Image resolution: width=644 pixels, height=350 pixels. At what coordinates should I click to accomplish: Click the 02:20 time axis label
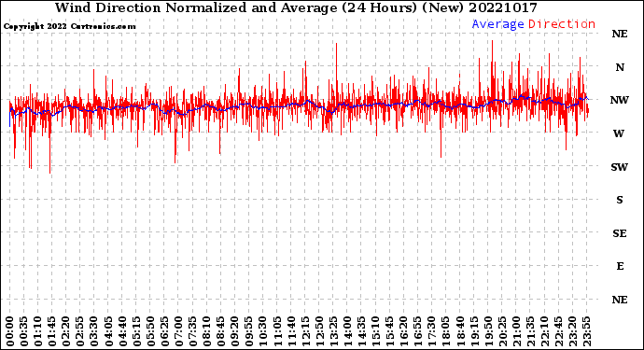(66, 331)
